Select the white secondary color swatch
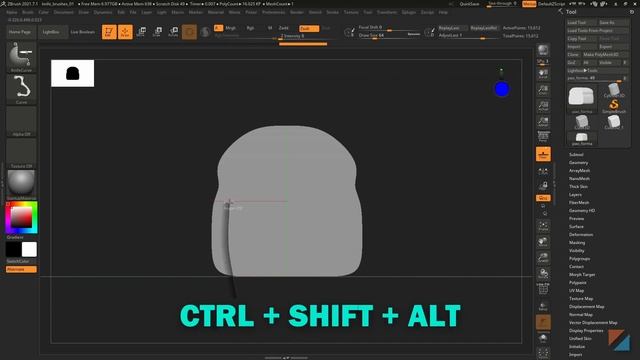This screenshot has width=640, height=360. [x=29, y=249]
